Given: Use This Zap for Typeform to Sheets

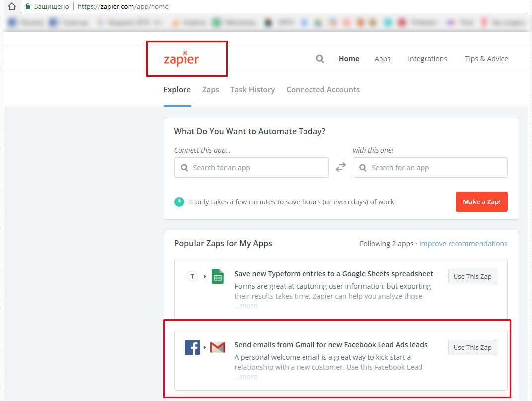Looking at the screenshot, I should pyautogui.click(x=472, y=276).
